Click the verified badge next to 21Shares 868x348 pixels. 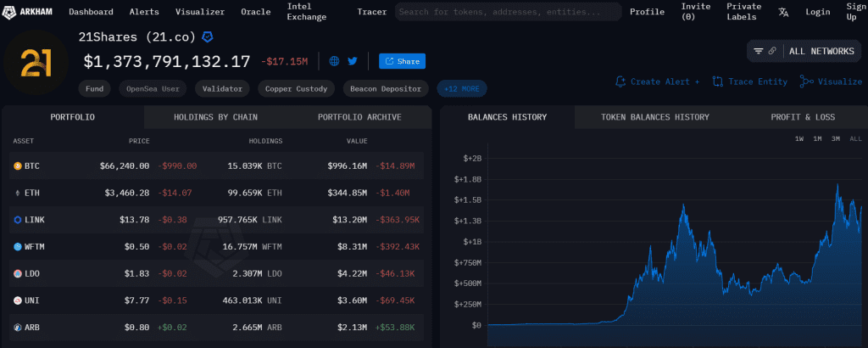[x=207, y=37]
